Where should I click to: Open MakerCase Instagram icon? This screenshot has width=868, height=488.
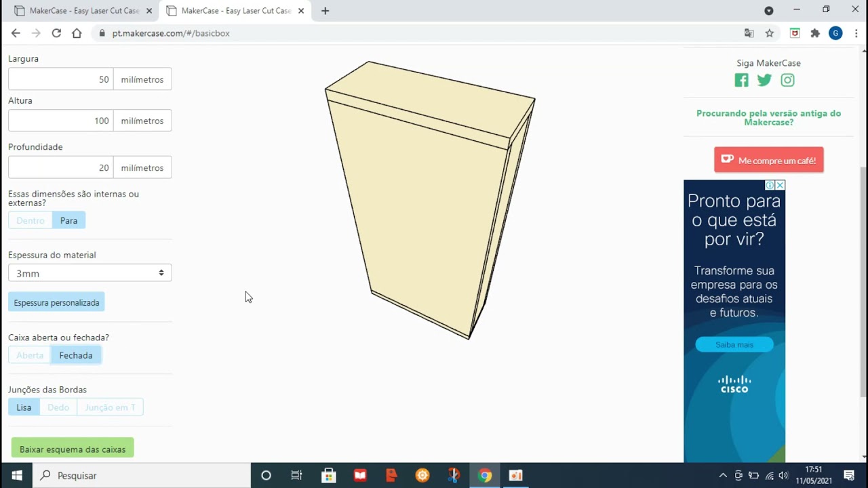pyautogui.click(x=787, y=80)
